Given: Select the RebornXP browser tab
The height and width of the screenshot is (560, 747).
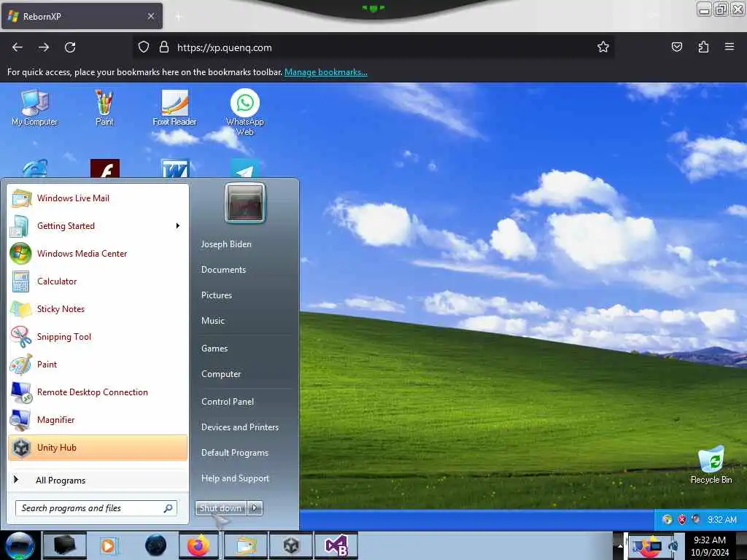Looking at the screenshot, I should click(82, 16).
